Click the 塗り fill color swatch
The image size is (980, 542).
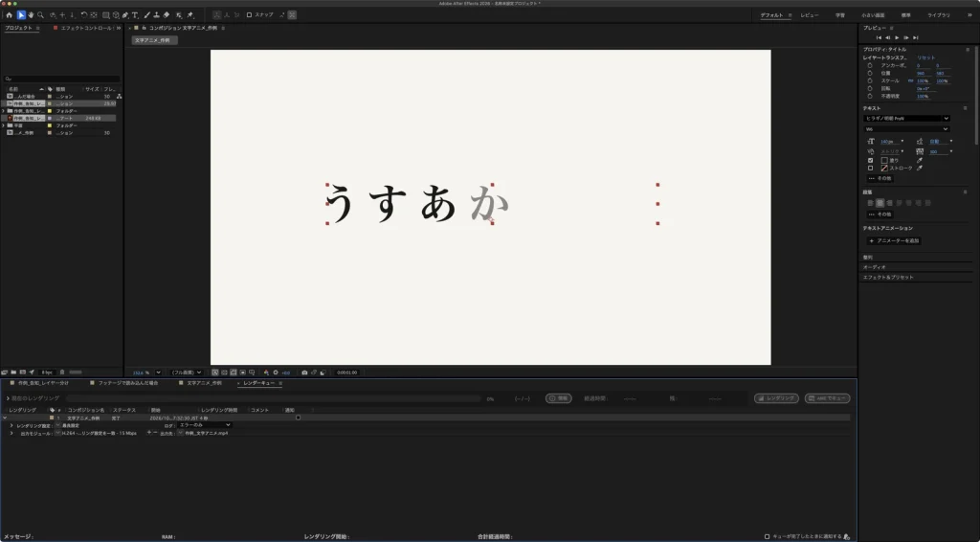point(884,161)
